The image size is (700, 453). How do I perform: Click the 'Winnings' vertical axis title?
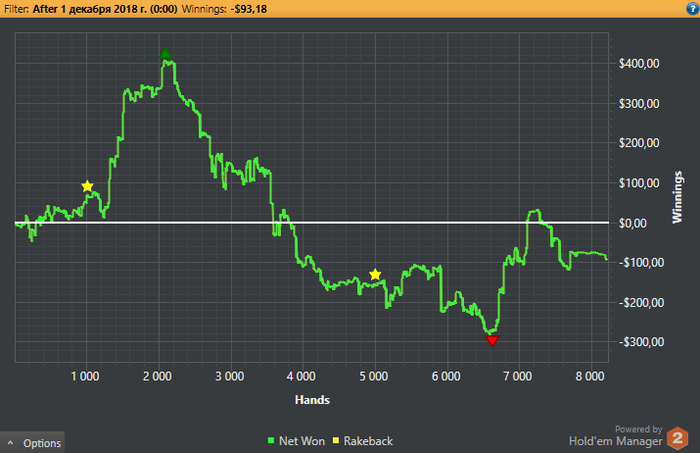pyautogui.click(x=677, y=197)
